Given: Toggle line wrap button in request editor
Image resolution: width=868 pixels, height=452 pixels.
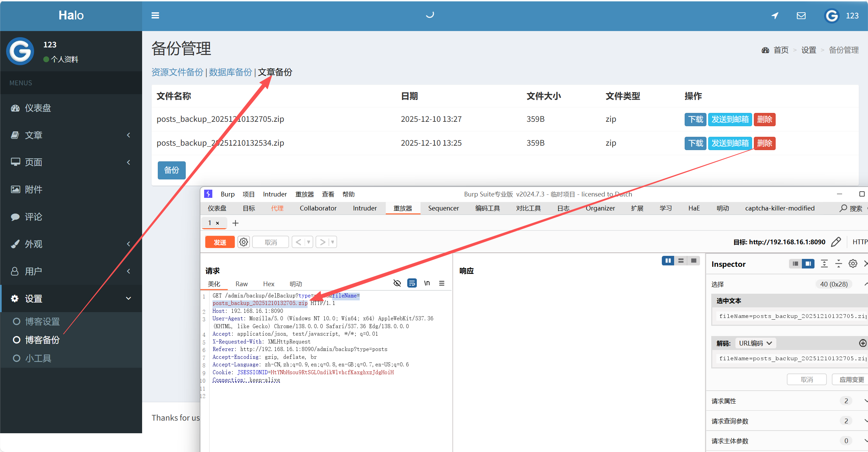Looking at the screenshot, I should pos(412,283).
